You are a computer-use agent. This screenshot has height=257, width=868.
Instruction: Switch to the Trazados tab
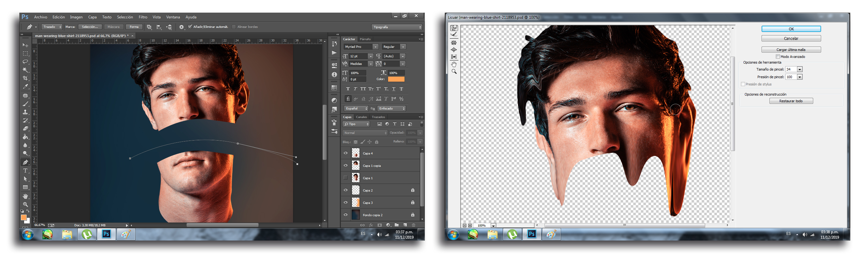[378, 117]
